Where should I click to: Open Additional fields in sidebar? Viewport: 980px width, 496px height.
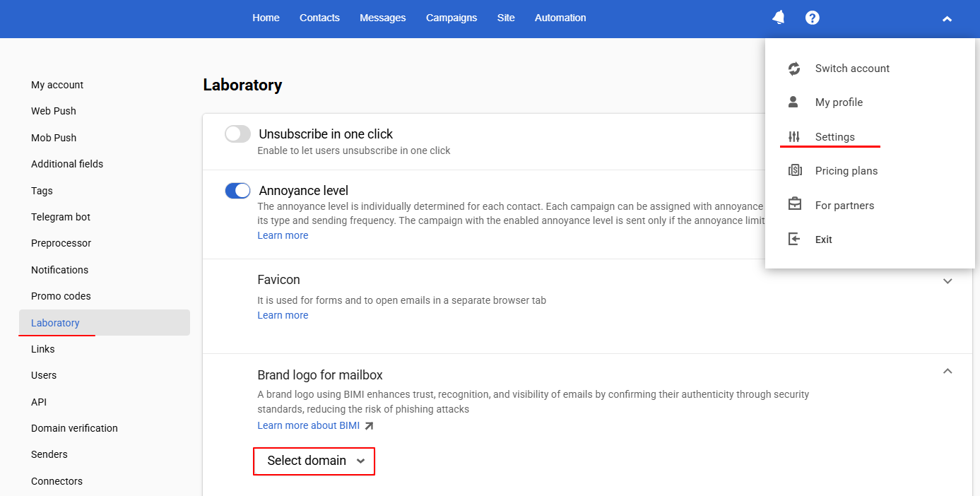67,164
